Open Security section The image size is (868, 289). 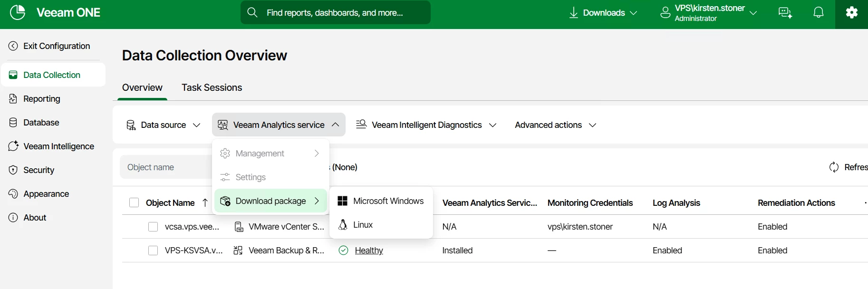[x=53, y=170]
